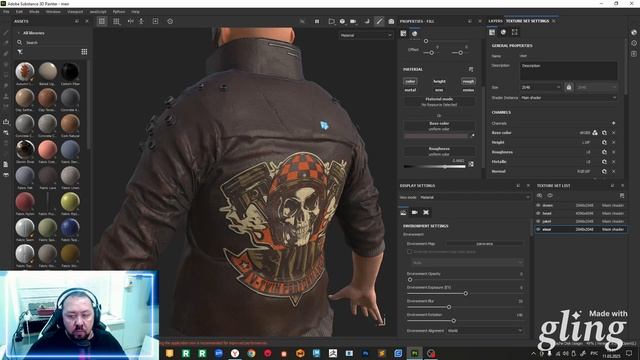Open the View mode dropdown in Display Settings
Viewport: 640px width, 360px height.
click(475, 197)
